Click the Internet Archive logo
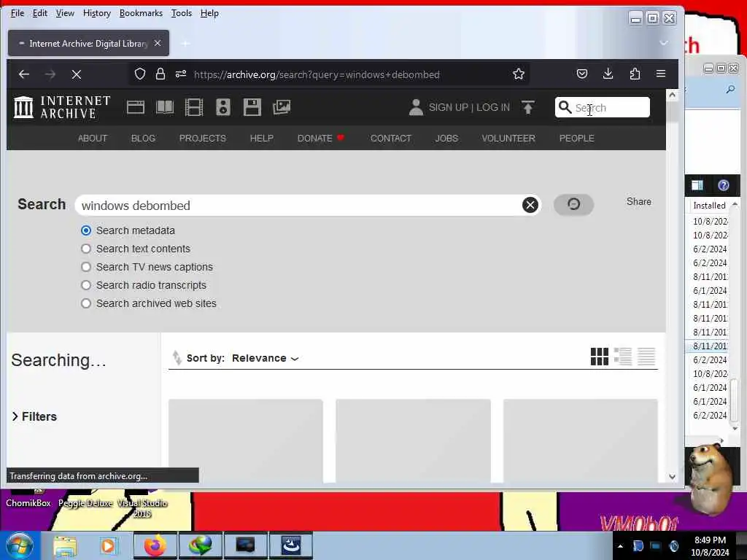The image size is (747, 560). point(63,107)
